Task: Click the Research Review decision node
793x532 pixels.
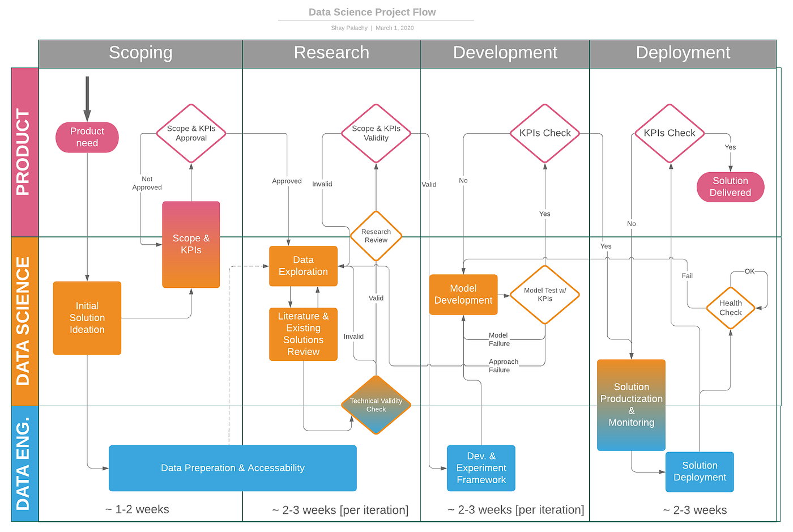Action: pyautogui.click(x=376, y=236)
